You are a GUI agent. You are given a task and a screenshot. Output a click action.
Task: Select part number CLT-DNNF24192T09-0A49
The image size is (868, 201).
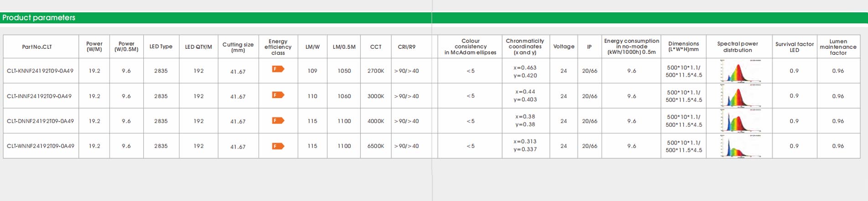[x=41, y=121]
